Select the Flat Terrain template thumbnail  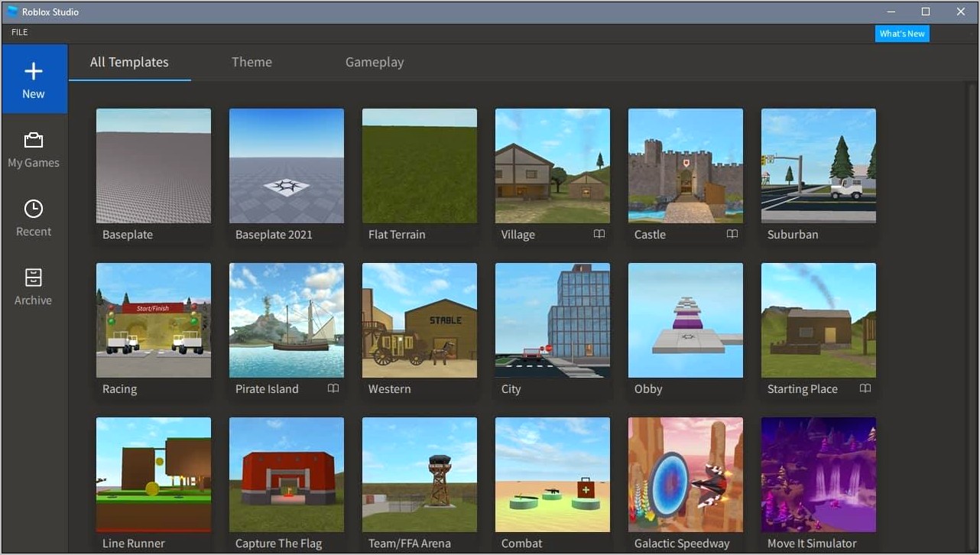coord(420,166)
